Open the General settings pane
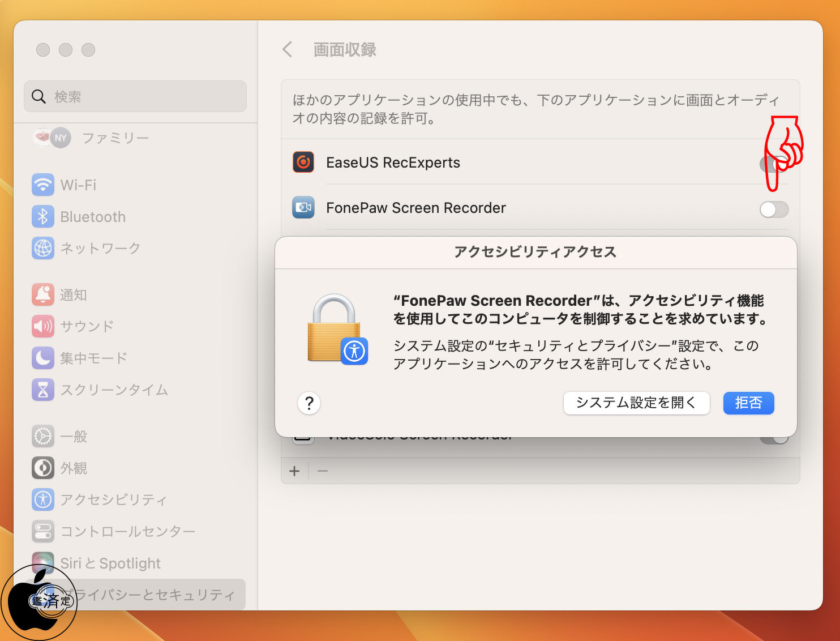Image resolution: width=840 pixels, height=641 pixels. click(x=74, y=436)
